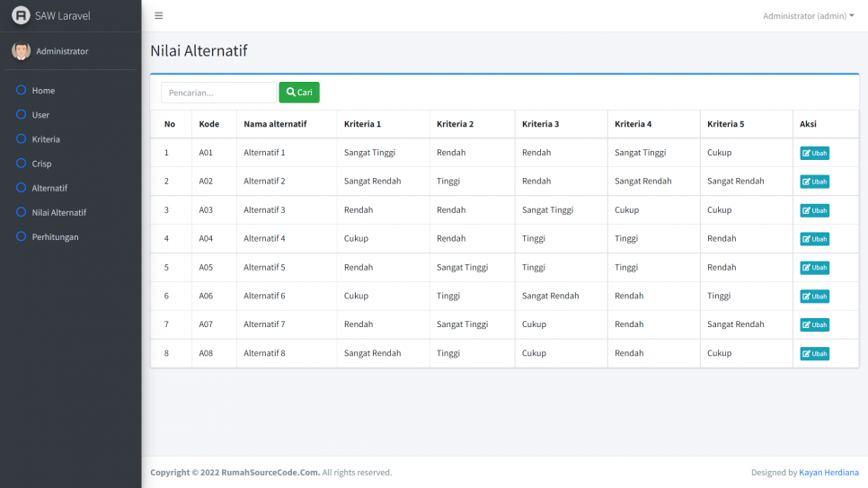This screenshot has height=488, width=868.
Task: Edit row A04 with Ubah button
Action: tap(814, 239)
